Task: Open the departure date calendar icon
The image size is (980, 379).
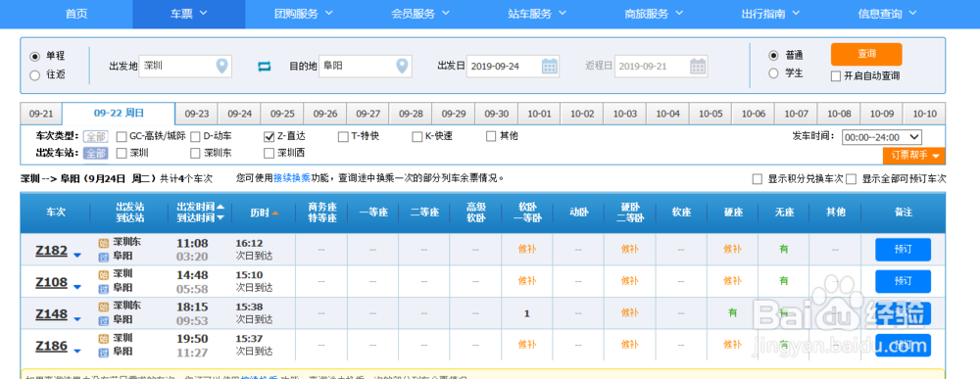Action: [550, 66]
